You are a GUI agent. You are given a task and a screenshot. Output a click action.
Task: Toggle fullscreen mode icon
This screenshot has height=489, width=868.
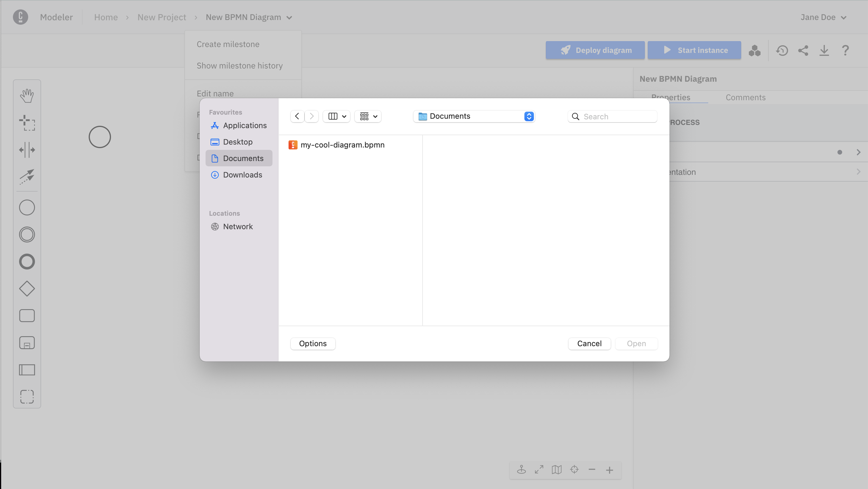[x=539, y=469]
